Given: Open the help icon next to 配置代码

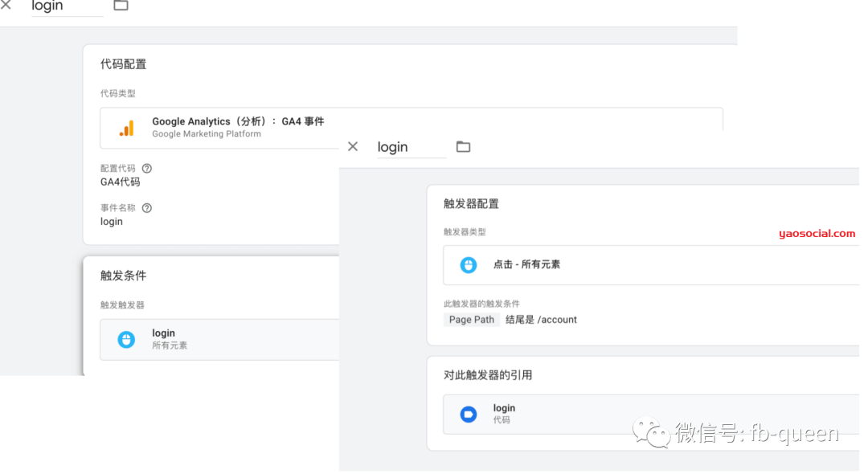Looking at the screenshot, I should click(149, 168).
